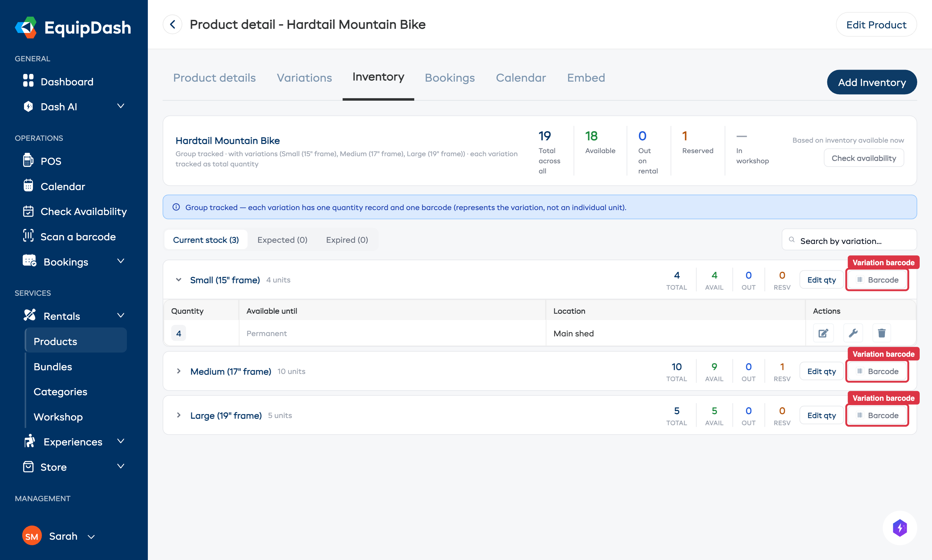The height and width of the screenshot is (560, 932).
Task: Activate the Current stock (3) filter
Action: (x=206, y=240)
